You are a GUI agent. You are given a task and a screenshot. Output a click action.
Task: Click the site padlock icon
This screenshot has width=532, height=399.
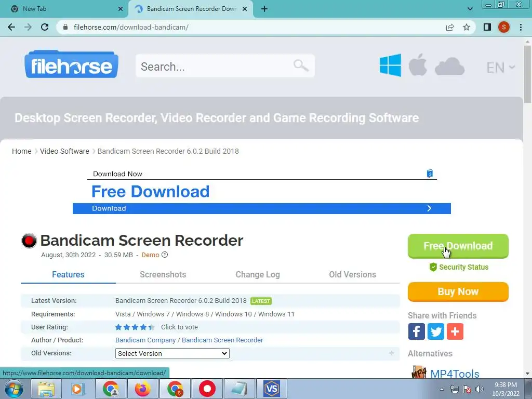66,27
